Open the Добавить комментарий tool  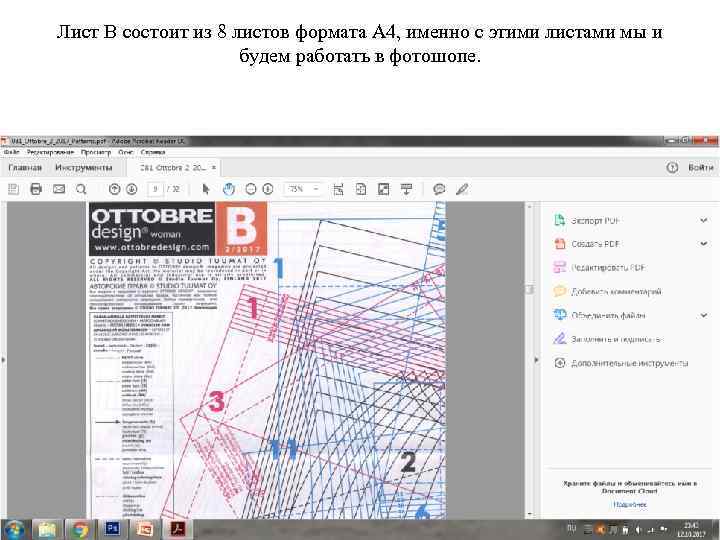[x=608, y=292]
